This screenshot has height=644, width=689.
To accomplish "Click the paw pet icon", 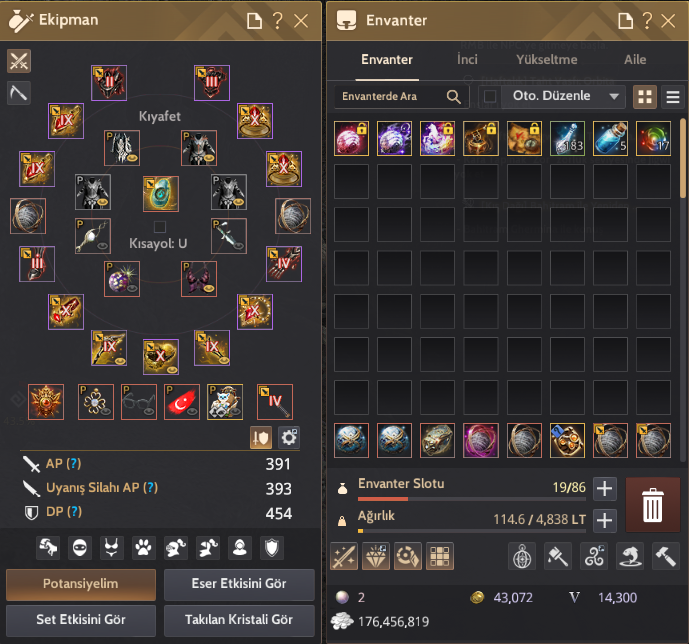I will pyautogui.click(x=144, y=548).
